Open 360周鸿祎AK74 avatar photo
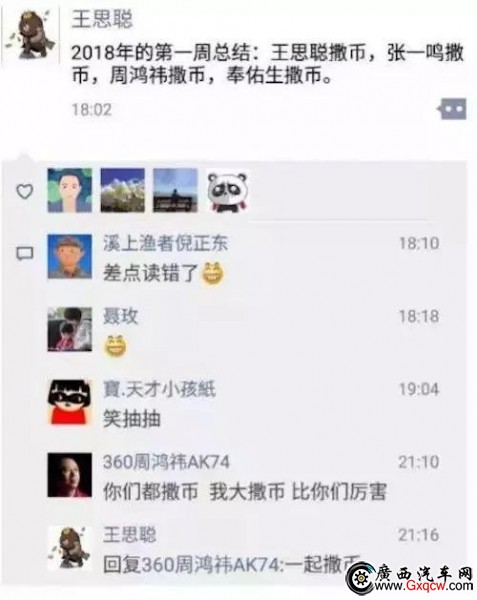 coord(70,475)
